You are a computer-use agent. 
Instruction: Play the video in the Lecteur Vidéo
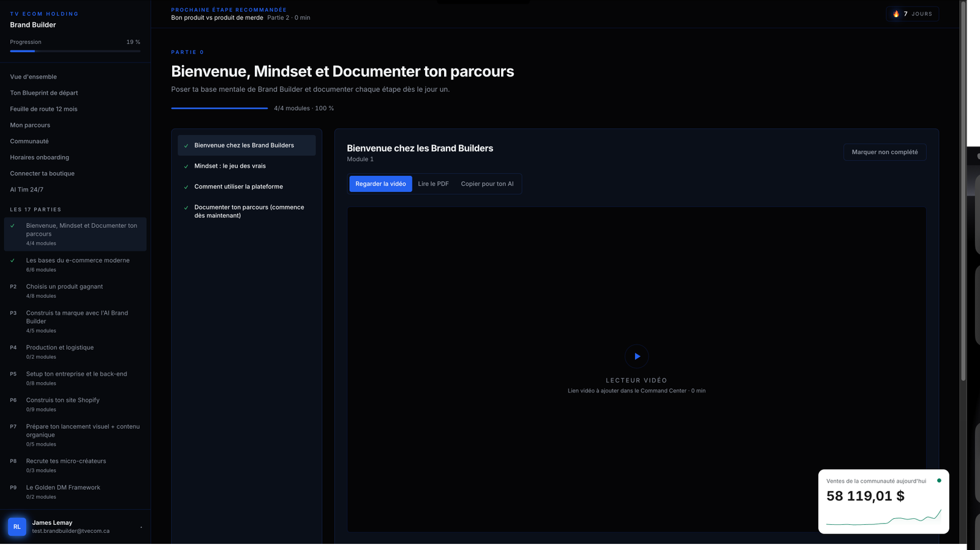[636, 356]
